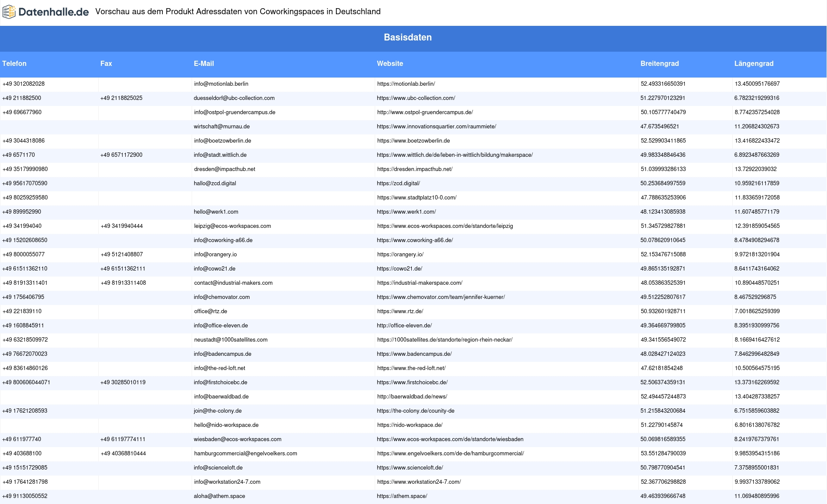This screenshot has width=827, height=504.
Task: Select email wiesbaden@ecos-workspaces.com
Action: click(237, 439)
